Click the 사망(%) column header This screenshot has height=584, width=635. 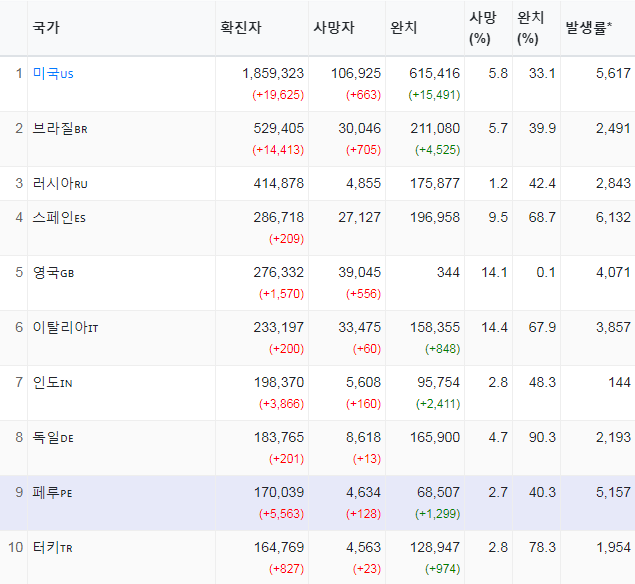point(483,28)
